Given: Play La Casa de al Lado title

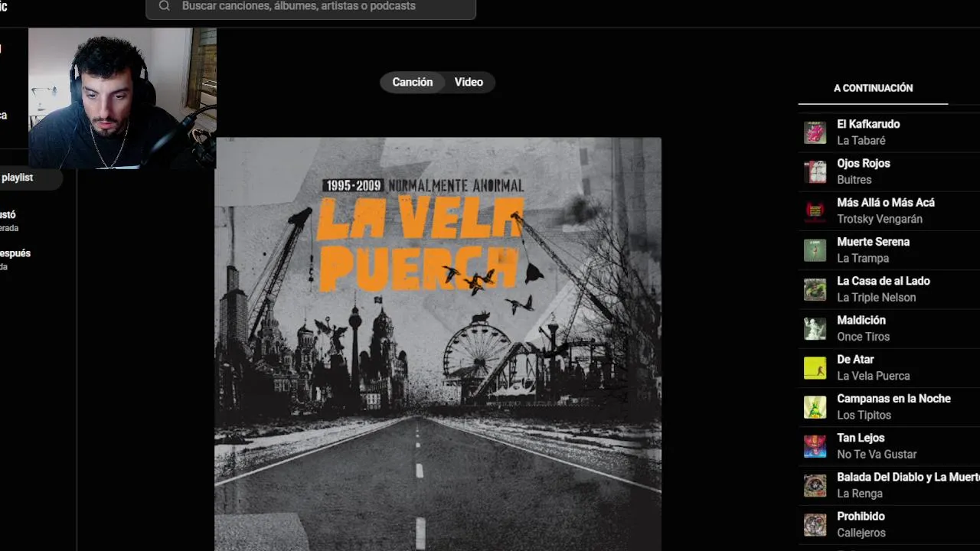Looking at the screenshot, I should pos(884,281).
